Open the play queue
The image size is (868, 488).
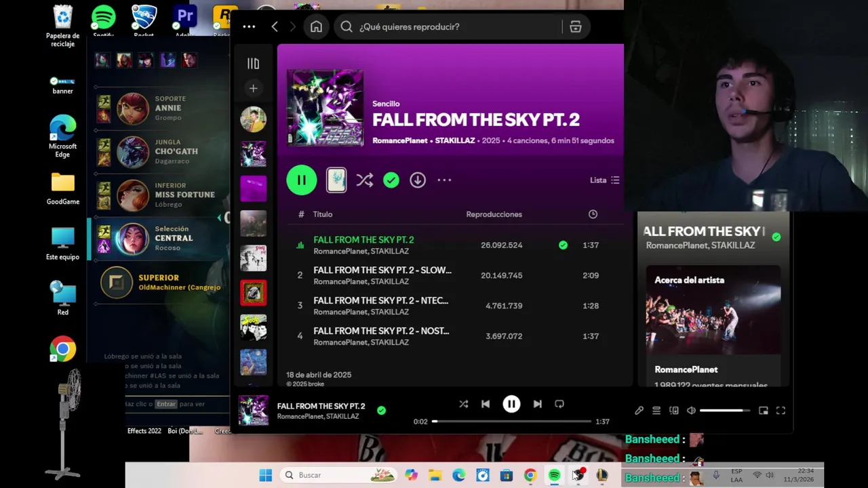coord(656,410)
